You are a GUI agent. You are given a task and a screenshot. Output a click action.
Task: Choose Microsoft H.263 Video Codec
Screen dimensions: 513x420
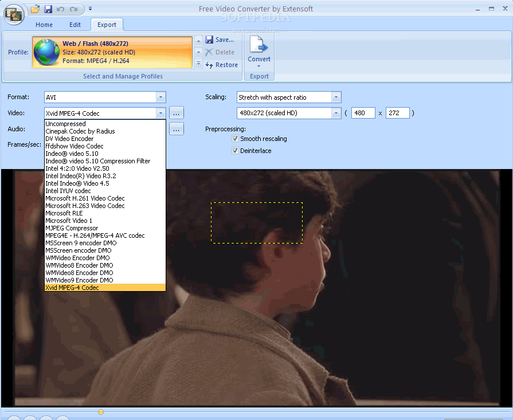coord(105,206)
